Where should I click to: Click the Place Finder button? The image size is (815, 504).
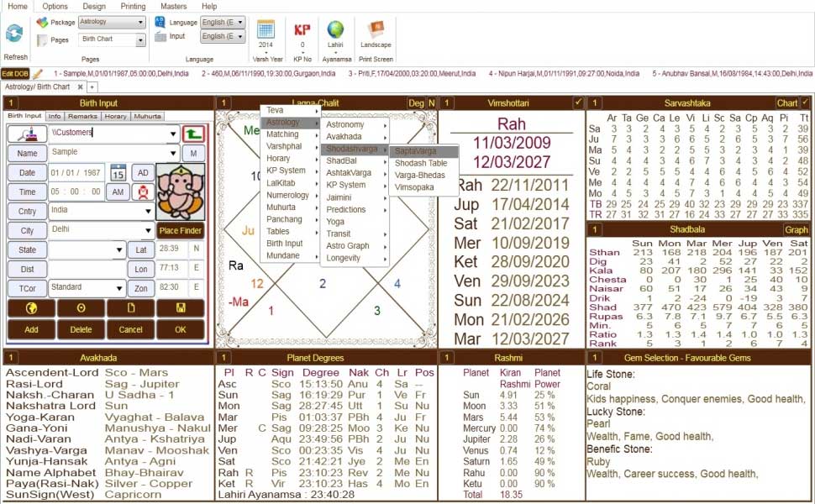pos(181,231)
